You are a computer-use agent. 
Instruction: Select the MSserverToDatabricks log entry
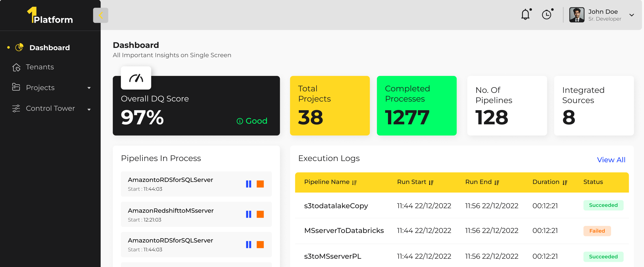(462, 231)
